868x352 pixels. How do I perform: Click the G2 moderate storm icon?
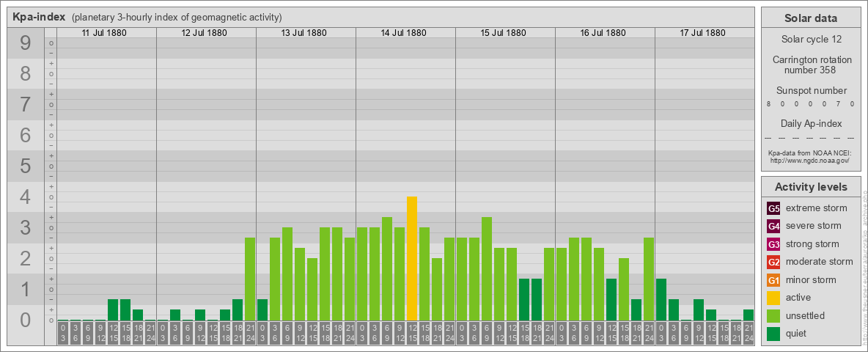773,262
